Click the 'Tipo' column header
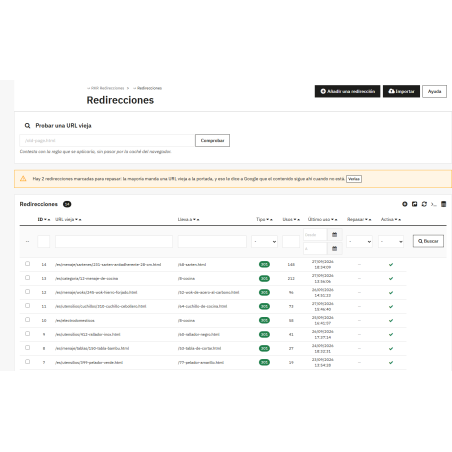452x452 pixels. tap(261, 219)
